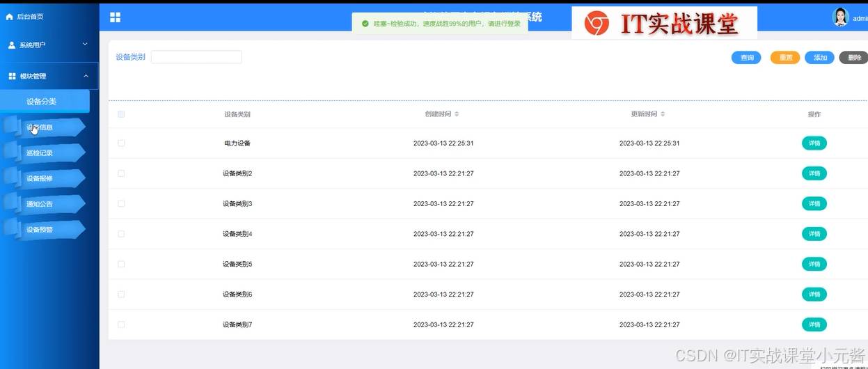Click the green check icon in success toast
Screen dimensions: 868x369
click(365, 24)
